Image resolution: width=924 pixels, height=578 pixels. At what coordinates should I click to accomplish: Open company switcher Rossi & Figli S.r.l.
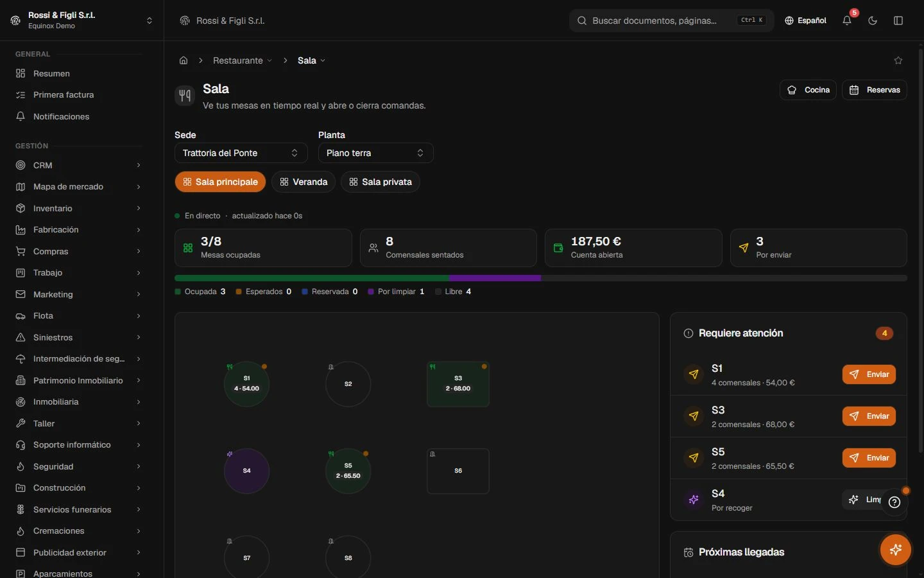(82, 21)
